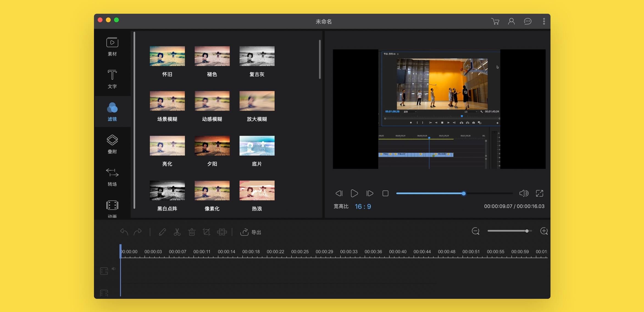Click the user account icon
The height and width of the screenshot is (312, 644).
(511, 21)
